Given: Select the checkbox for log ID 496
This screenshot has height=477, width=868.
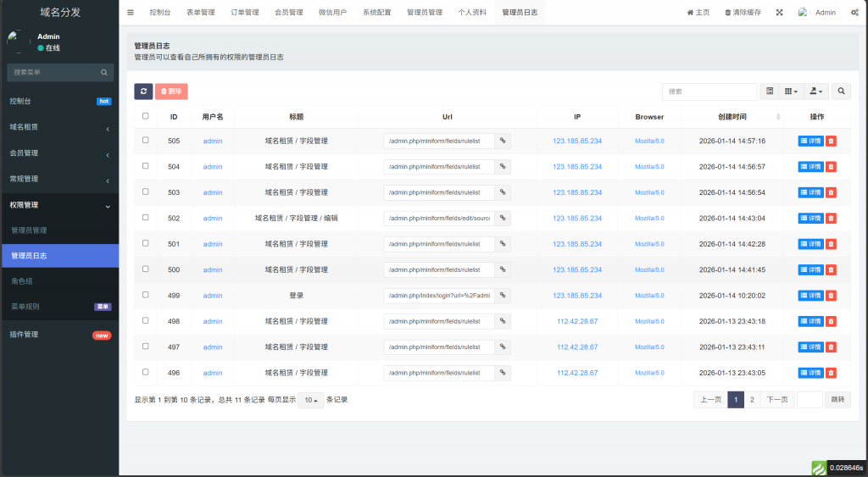Looking at the screenshot, I should tap(146, 372).
